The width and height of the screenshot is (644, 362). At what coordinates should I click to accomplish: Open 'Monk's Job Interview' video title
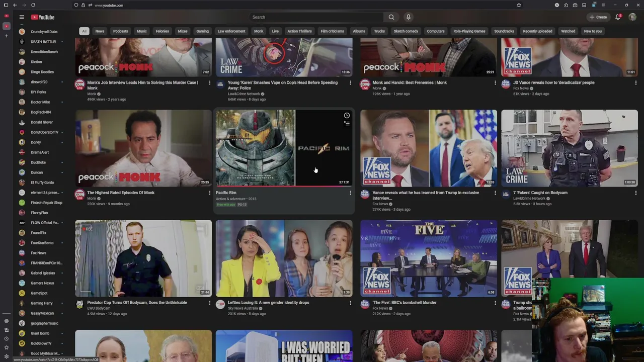pyautogui.click(x=143, y=85)
